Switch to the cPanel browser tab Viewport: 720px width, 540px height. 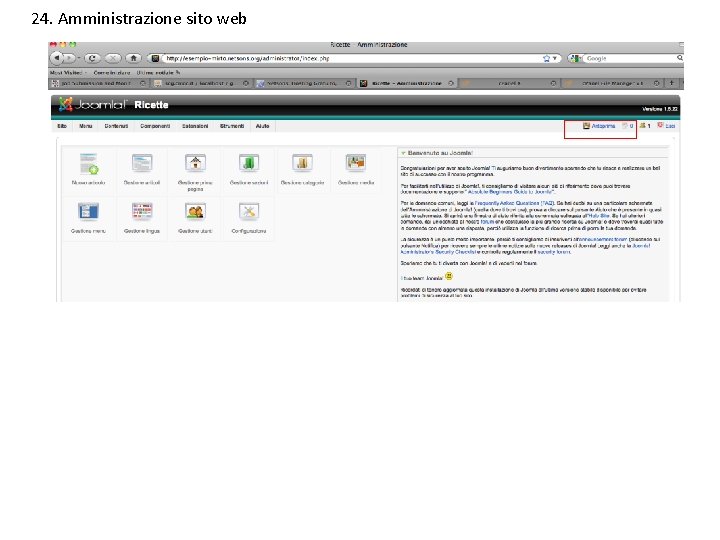point(509,83)
